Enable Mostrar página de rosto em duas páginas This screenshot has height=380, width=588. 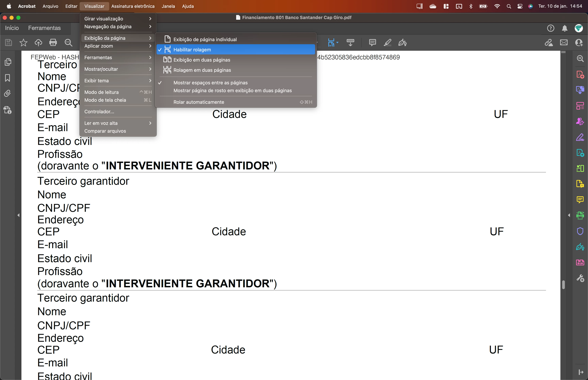coord(232,90)
